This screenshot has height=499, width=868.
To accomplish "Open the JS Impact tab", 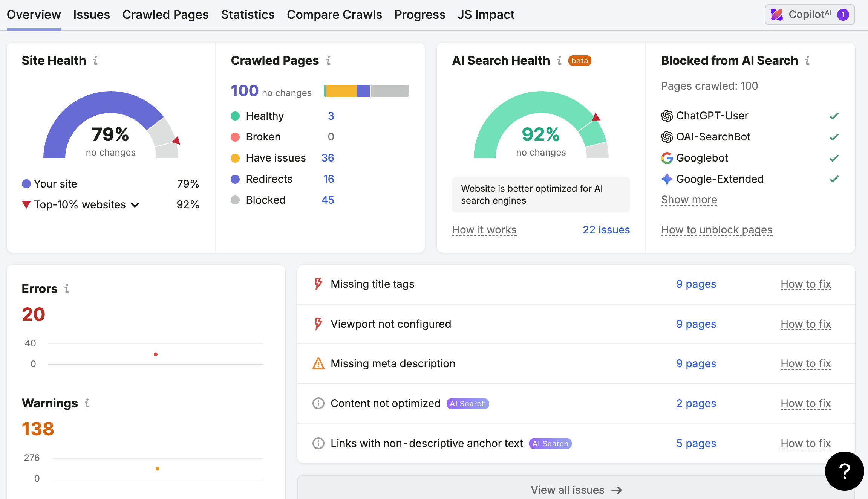I will coord(486,15).
